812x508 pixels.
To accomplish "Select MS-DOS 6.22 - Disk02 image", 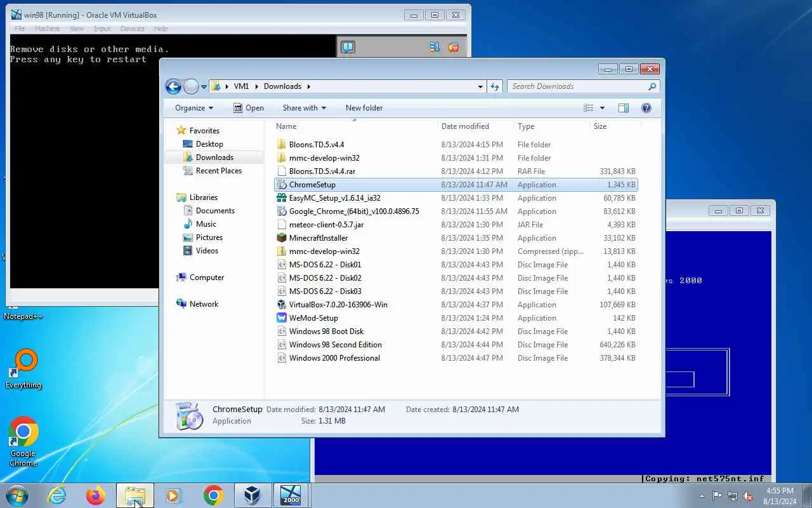I will point(325,278).
